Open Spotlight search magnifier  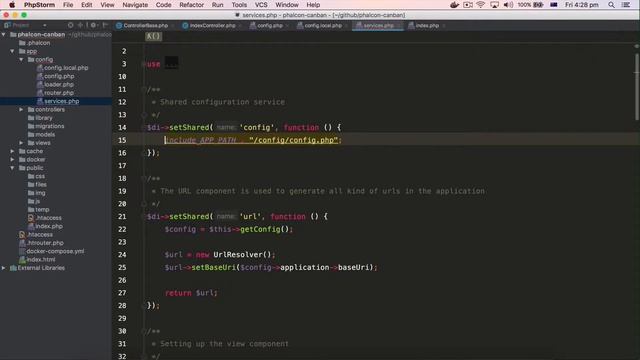tap(611, 5)
